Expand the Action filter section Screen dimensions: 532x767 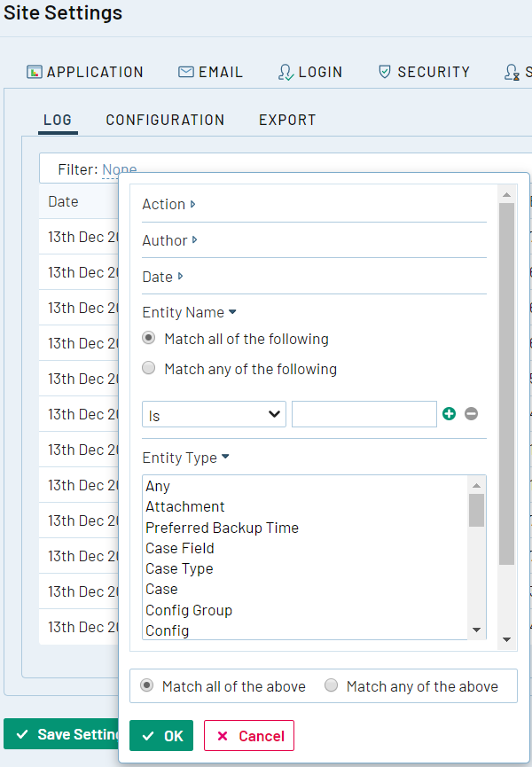[168, 204]
